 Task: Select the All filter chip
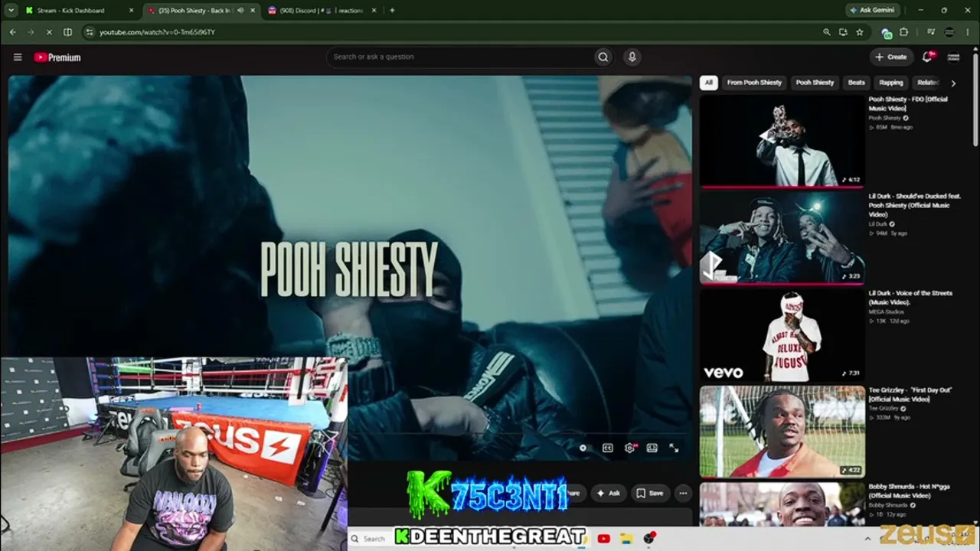tap(709, 83)
